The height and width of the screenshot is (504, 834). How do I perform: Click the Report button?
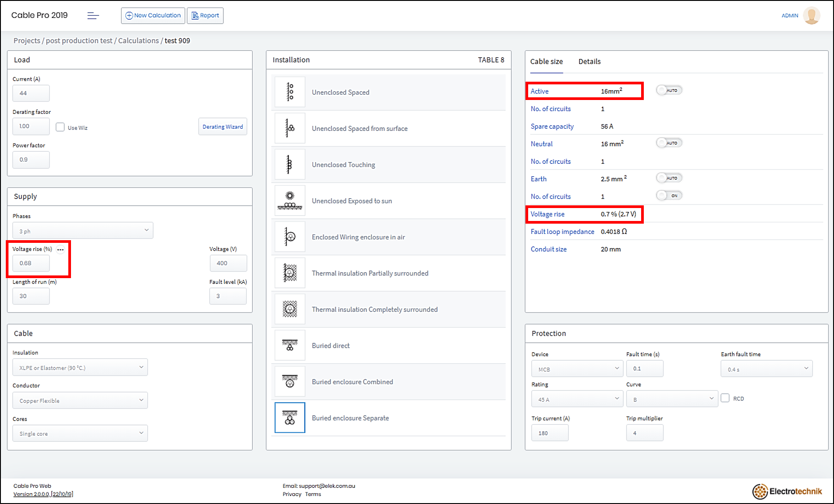[205, 16]
